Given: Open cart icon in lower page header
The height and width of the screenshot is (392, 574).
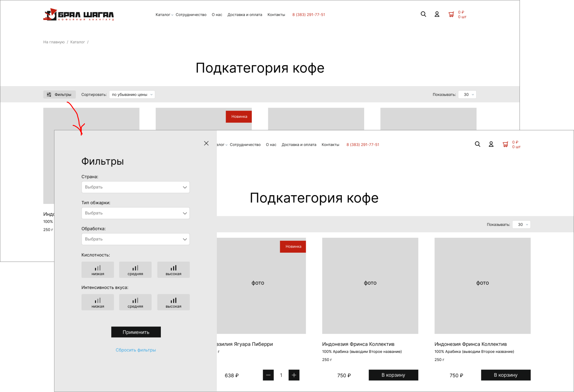Looking at the screenshot, I should (x=505, y=144).
